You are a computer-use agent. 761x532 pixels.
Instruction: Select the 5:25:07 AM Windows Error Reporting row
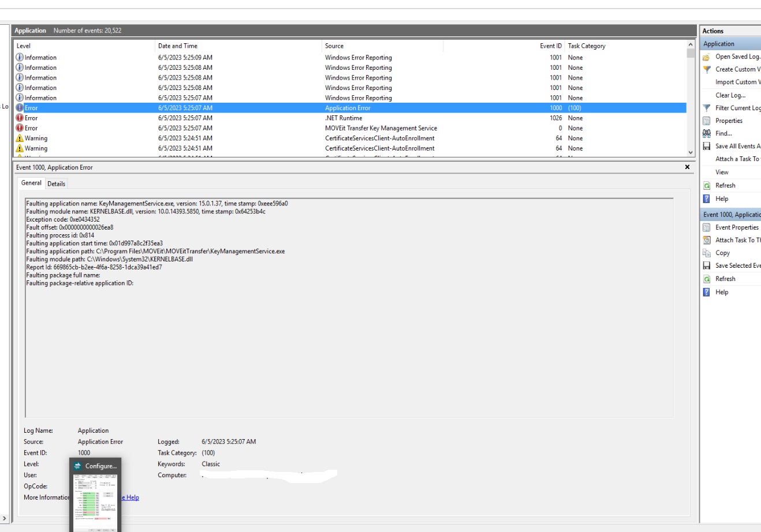(x=350, y=98)
